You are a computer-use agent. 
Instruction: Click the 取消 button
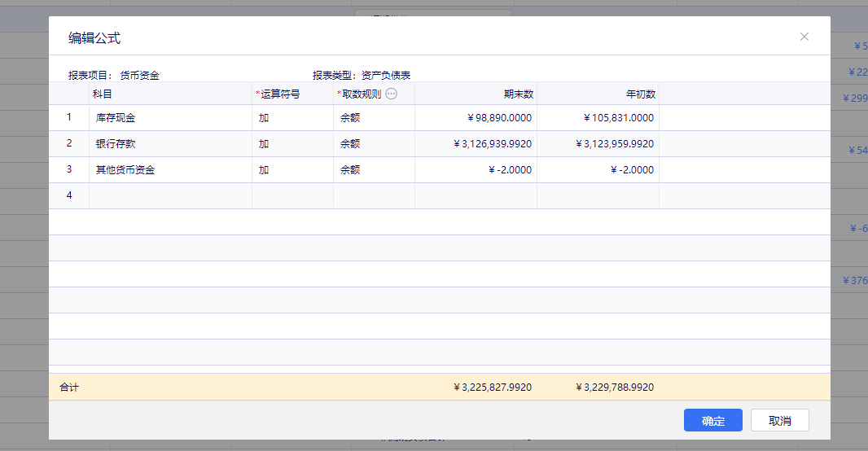pos(779,420)
